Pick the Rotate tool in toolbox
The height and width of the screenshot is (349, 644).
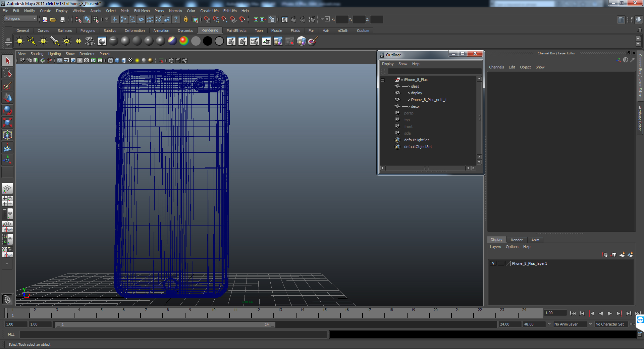(7, 110)
